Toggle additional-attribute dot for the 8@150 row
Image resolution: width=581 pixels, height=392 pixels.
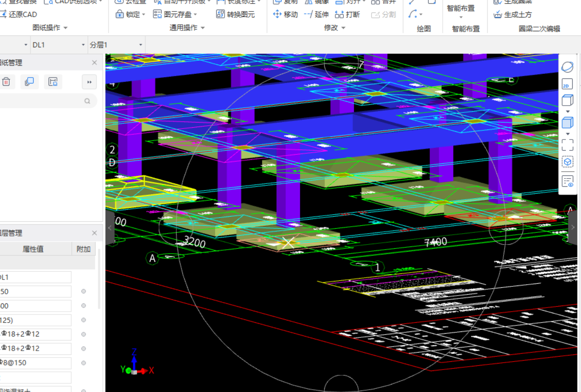tap(84, 363)
